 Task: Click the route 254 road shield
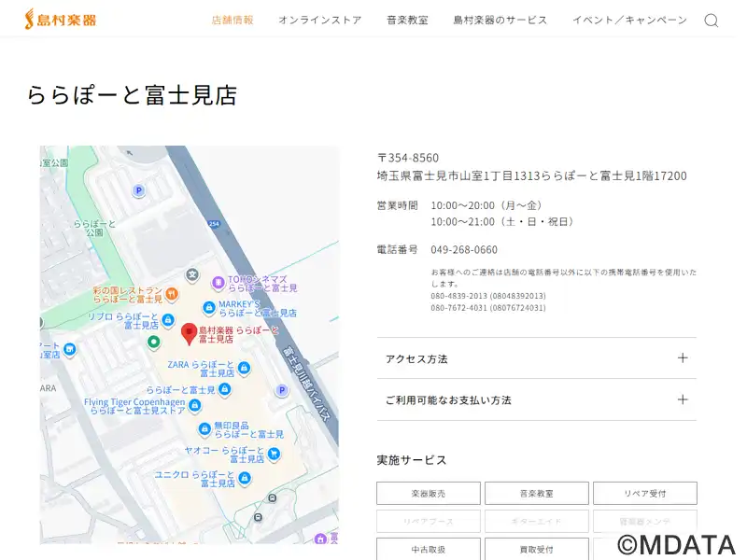[x=214, y=224]
